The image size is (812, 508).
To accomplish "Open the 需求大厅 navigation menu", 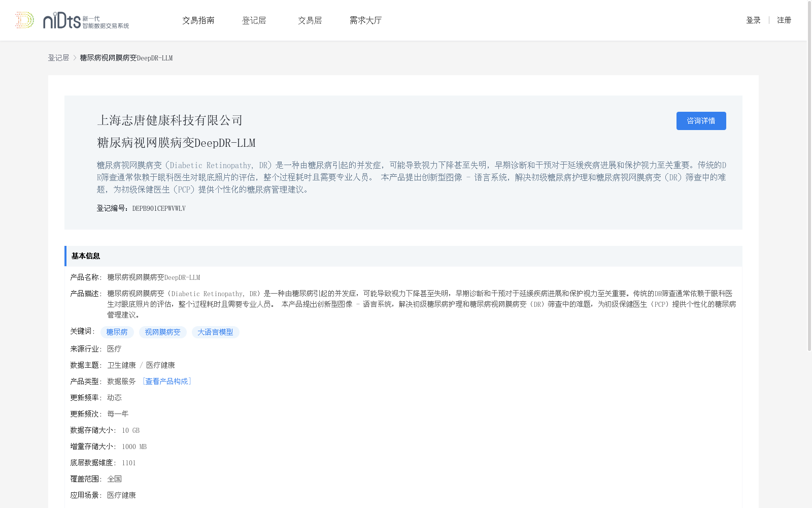I will tap(365, 20).
